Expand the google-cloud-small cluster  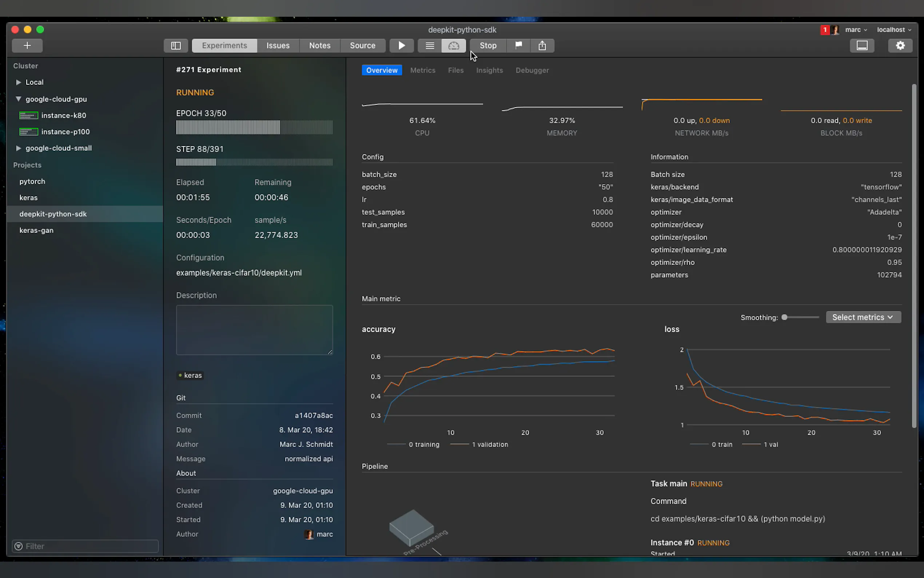coord(18,148)
